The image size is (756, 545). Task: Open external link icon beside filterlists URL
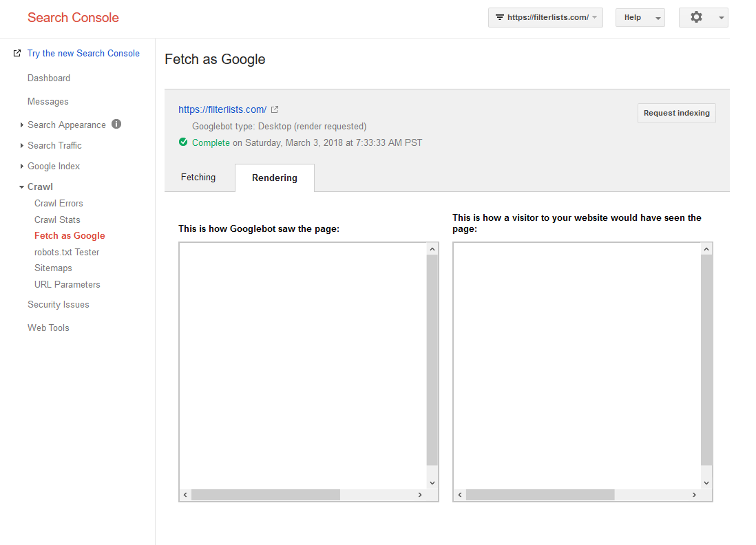[x=274, y=109]
